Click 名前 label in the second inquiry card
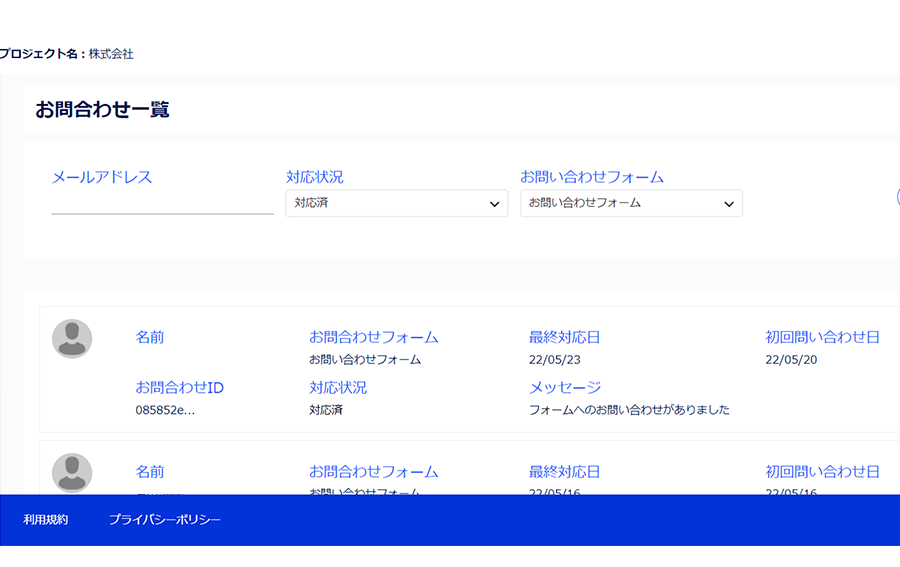The height and width of the screenshot is (567, 900). coord(150,472)
